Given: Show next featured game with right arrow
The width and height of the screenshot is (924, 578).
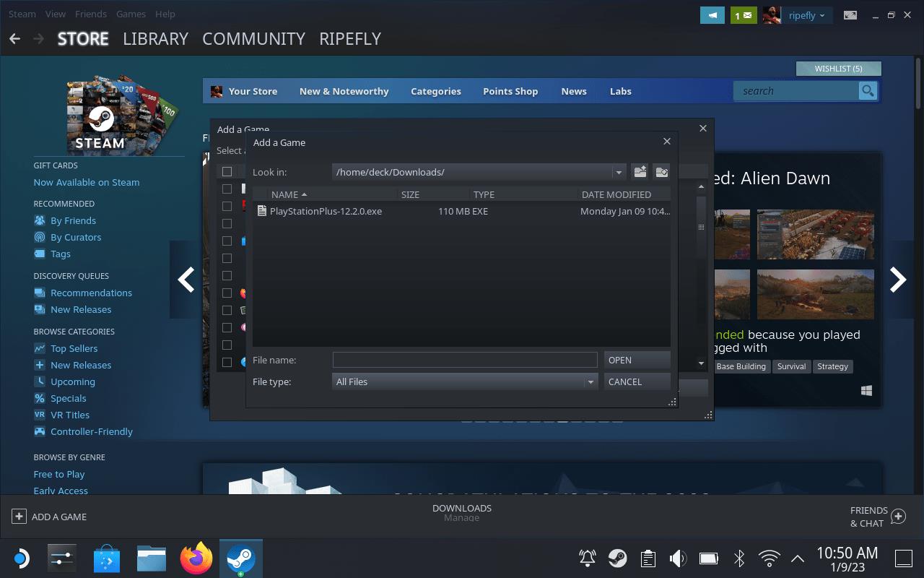Looking at the screenshot, I should click(x=897, y=280).
